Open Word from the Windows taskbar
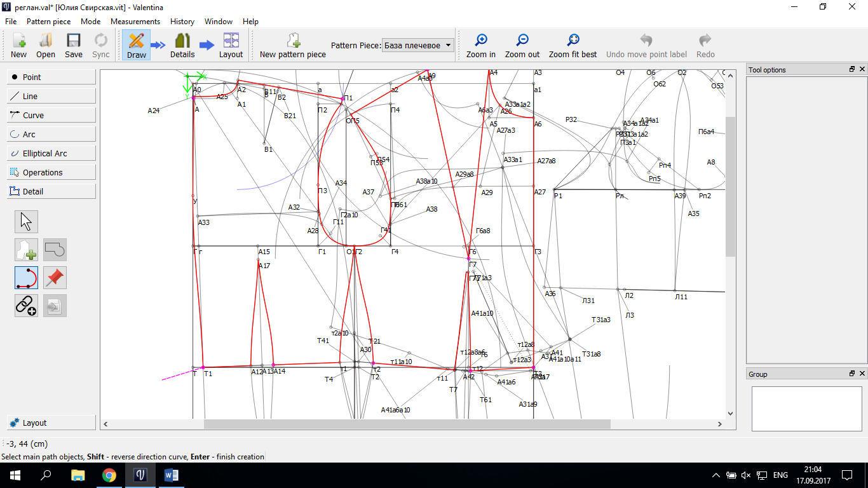Screen dimensions: 868x488 click(x=172, y=475)
